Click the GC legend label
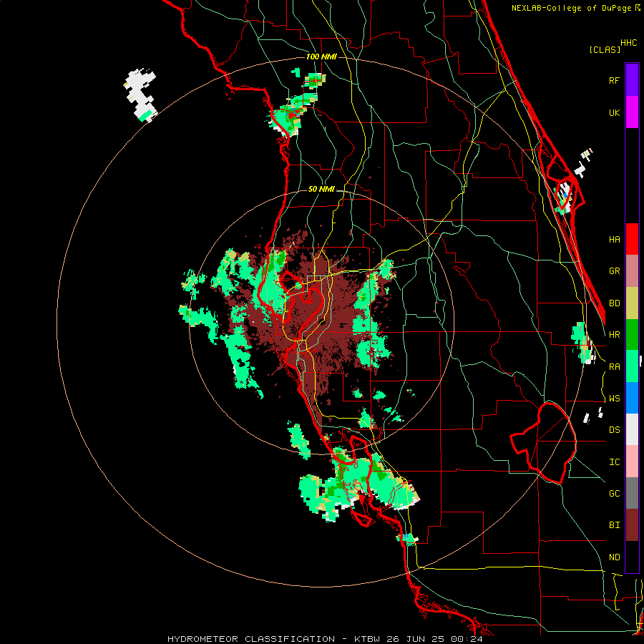This screenshot has width=644, height=644. 614,494
